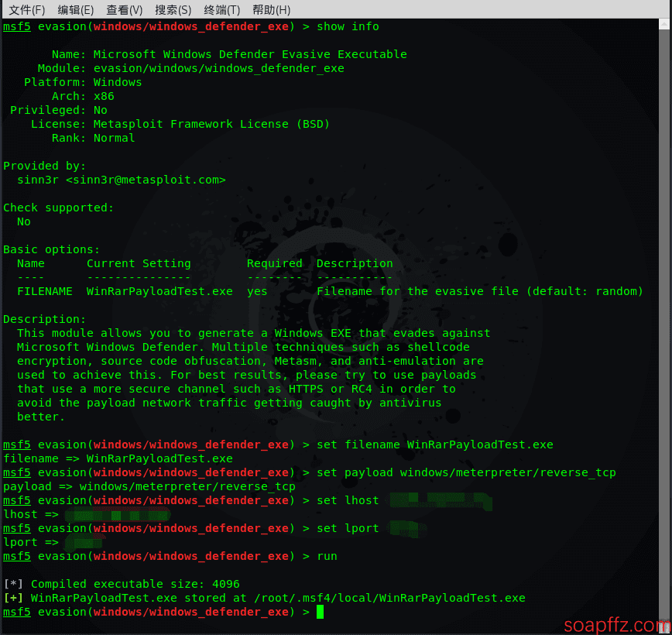This screenshot has height=635, width=672.
Task: Click the 'set payload windows/meterpreter/reverse_tcp' command
Action: pos(466,472)
